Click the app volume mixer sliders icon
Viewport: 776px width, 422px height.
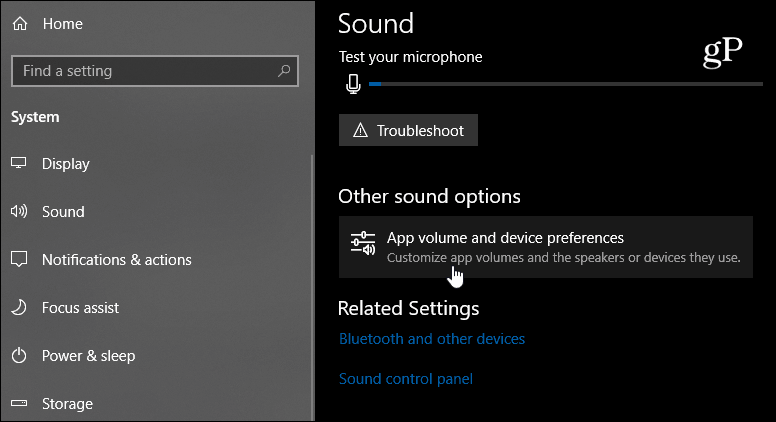coord(363,243)
